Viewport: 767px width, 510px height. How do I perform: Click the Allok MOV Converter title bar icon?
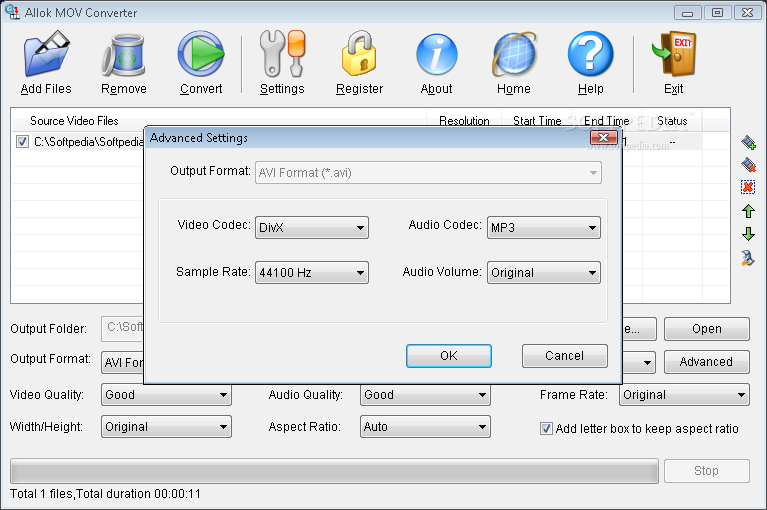tap(12, 11)
